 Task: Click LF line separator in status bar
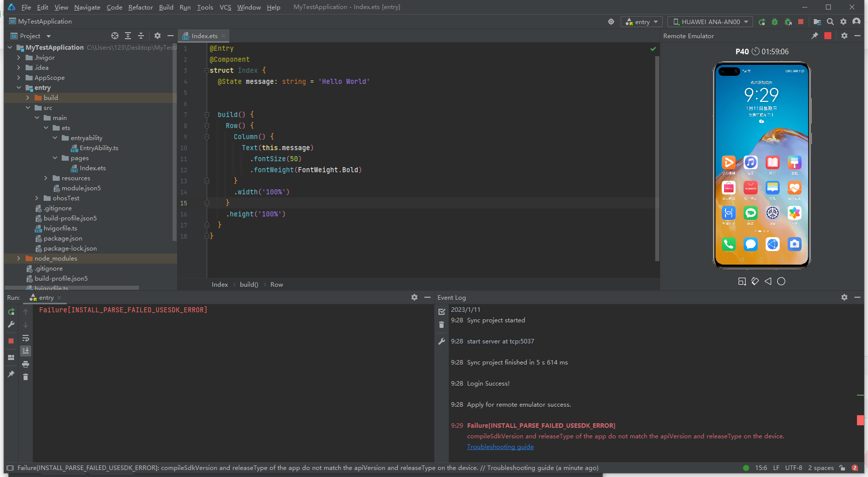776,468
